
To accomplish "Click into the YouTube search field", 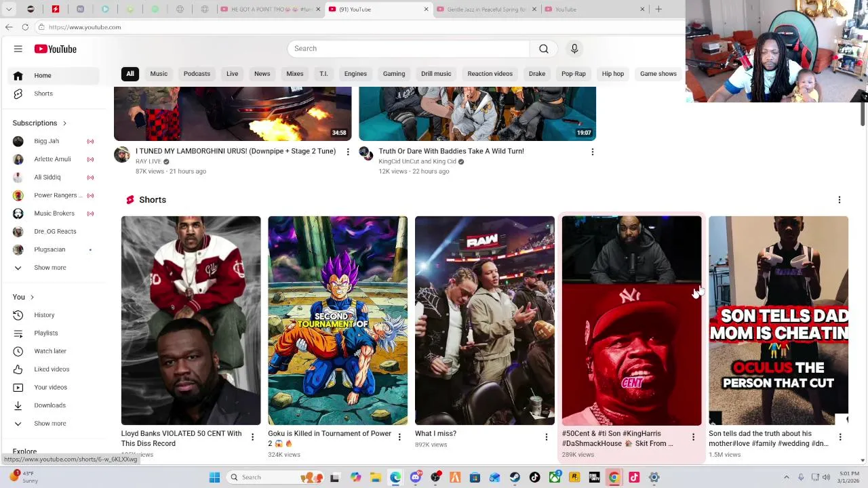I will point(408,49).
